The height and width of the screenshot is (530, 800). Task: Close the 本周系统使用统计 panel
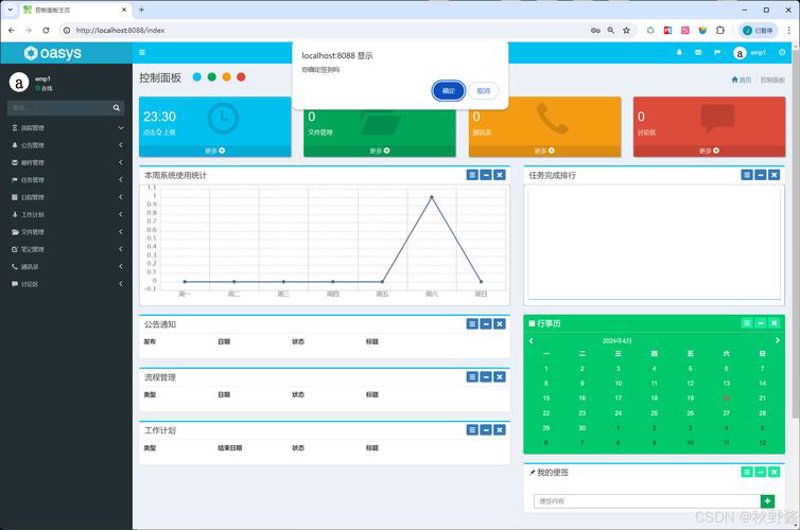coord(500,175)
